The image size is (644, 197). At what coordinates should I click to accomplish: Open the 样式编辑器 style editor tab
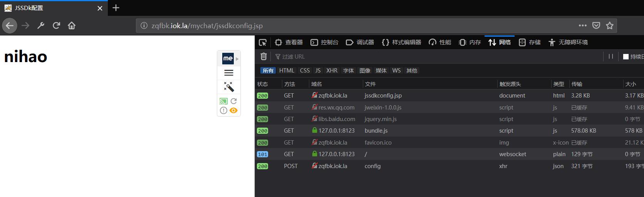click(401, 42)
